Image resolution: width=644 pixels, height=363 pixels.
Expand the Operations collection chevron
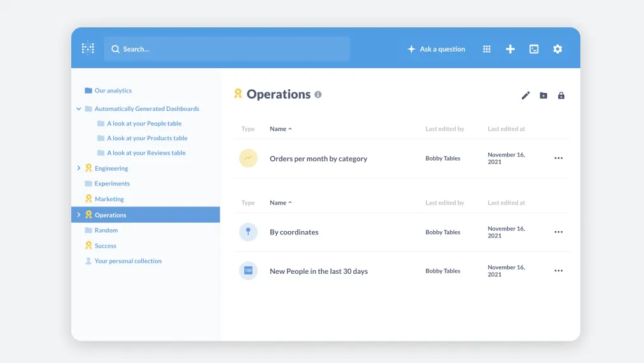(x=79, y=215)
